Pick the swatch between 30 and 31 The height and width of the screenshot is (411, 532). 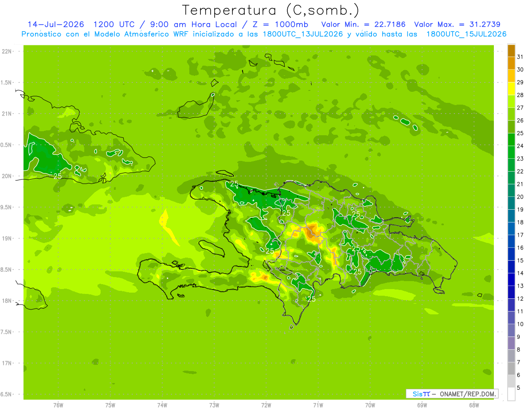(511, 64)
